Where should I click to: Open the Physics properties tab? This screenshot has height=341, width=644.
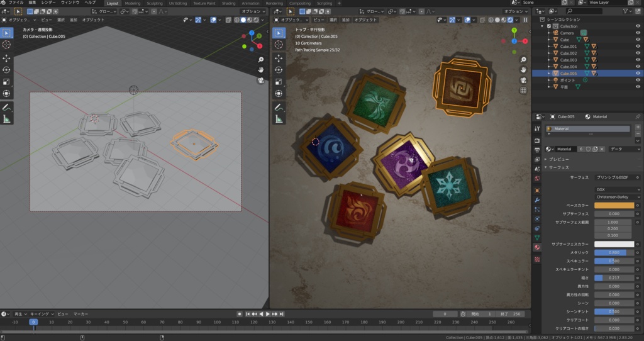[537, 219]
